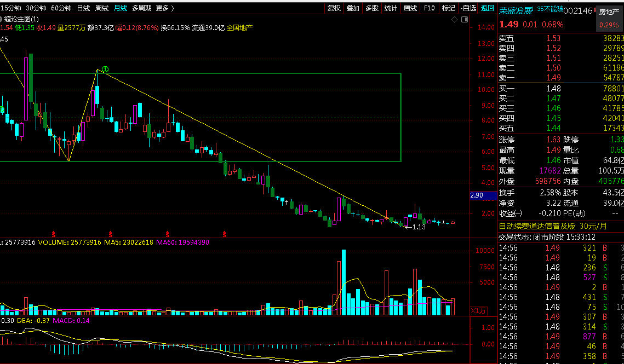Click the 卖二 1.50 order row

pos(561,68)
